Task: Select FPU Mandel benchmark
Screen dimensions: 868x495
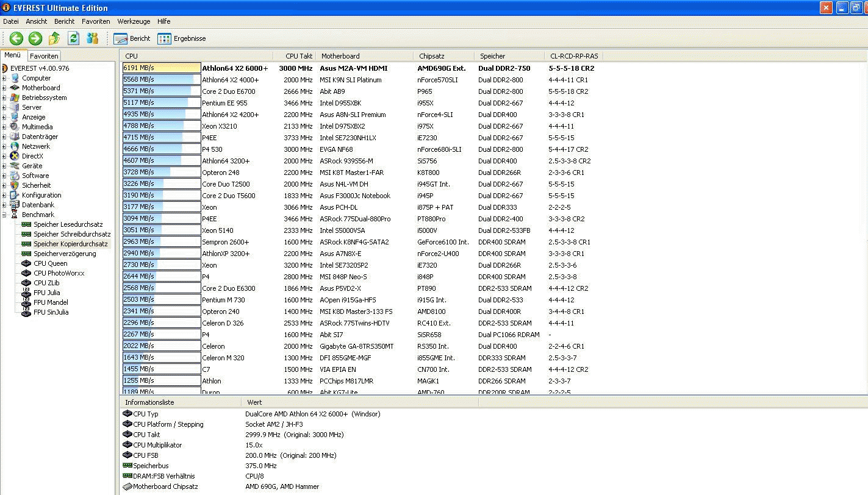Action: click(51, 302)
